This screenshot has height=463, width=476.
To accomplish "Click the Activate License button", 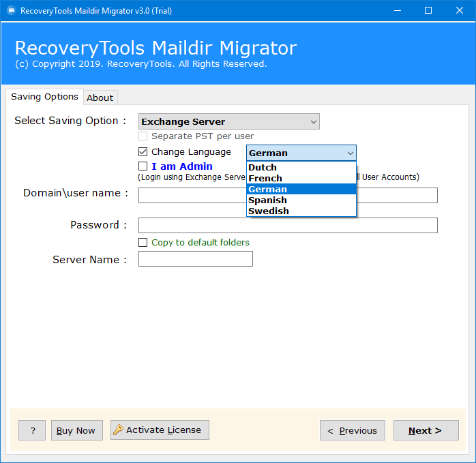I will click(160, 430).
